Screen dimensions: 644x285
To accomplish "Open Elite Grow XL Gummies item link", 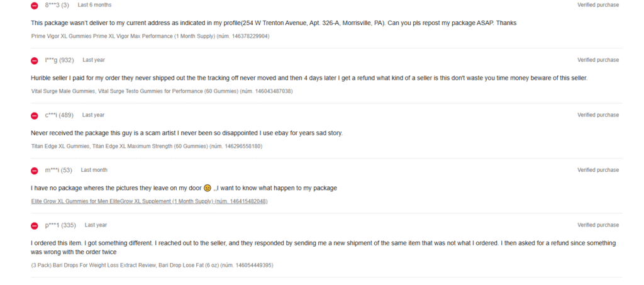I will [149, 201].
